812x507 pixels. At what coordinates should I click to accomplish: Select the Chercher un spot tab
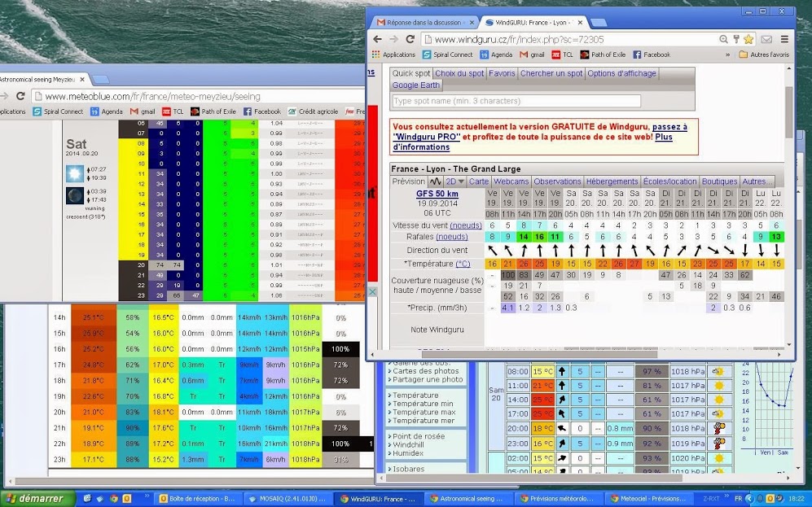551,73
